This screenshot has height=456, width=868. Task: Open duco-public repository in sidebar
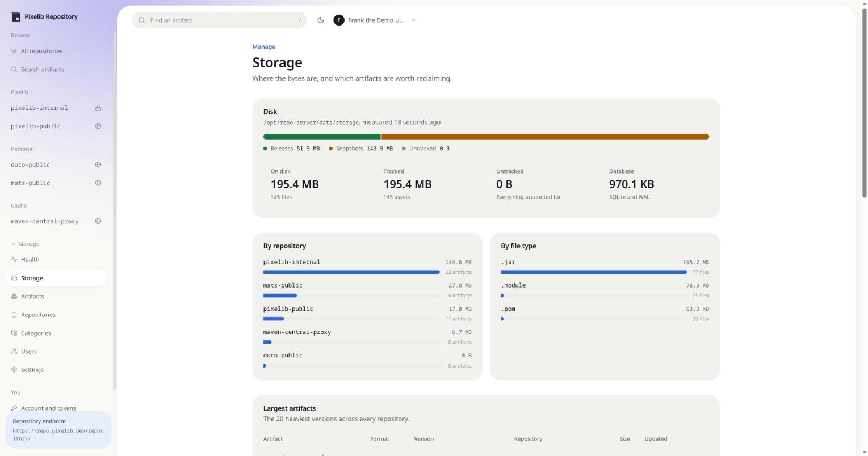(56, 164)
